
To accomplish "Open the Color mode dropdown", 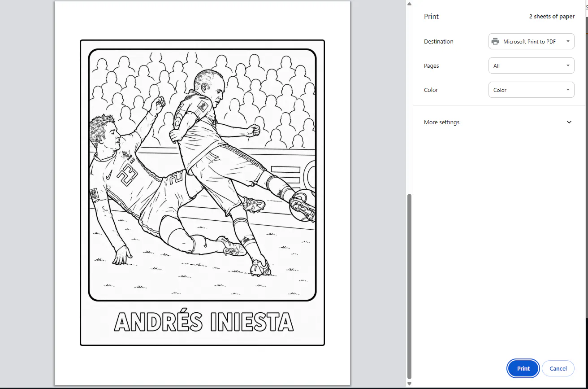I will (531, 90).
